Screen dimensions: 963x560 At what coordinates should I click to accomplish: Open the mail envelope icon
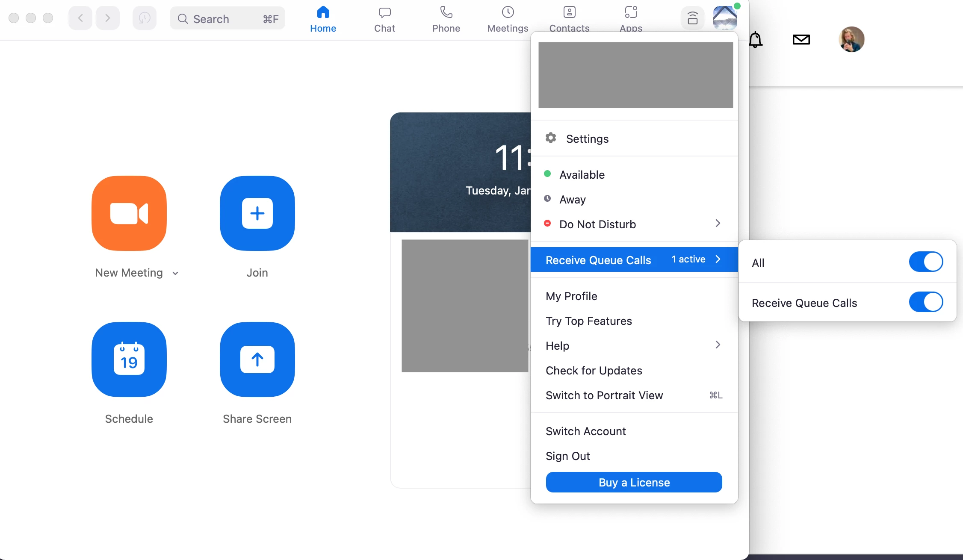[x=801, y=40]
